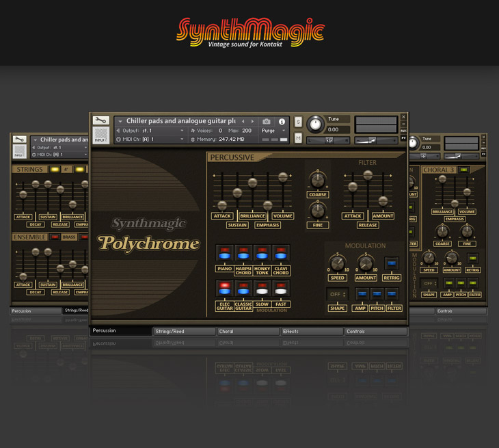Toggle the red Ensemble LED in left window

pyautogui.click(x=55, y=237)
